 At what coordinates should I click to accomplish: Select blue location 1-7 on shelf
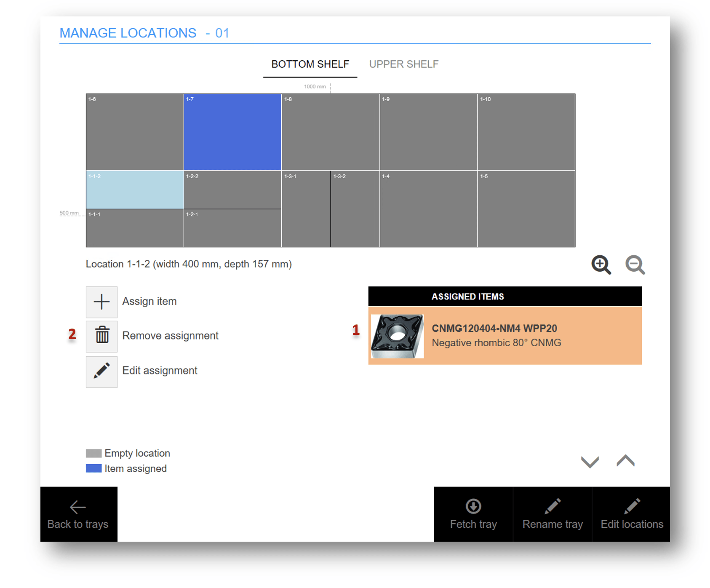pos(232,132)
